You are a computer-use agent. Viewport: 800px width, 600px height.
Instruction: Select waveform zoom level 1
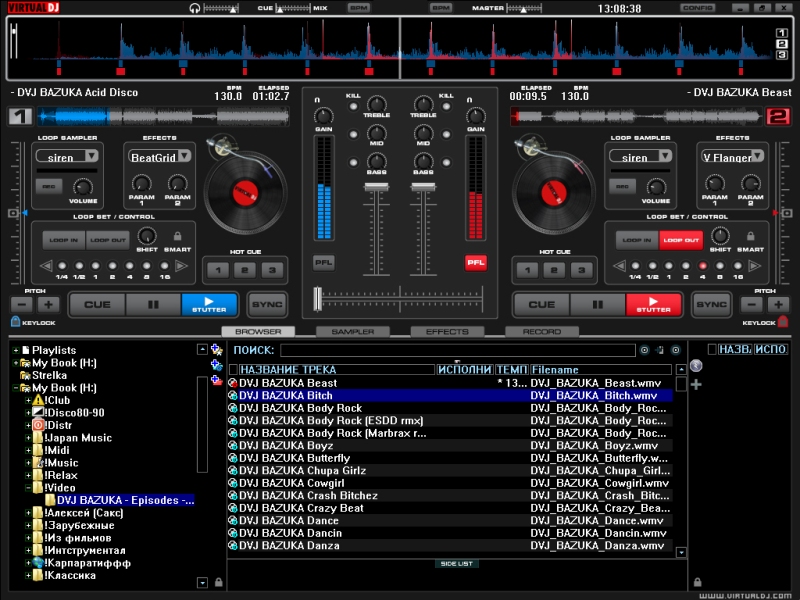point(782,33)
